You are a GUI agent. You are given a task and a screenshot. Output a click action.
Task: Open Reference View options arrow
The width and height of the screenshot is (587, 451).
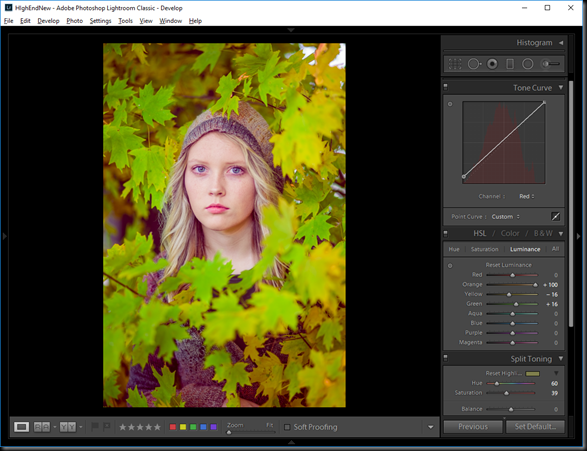pyautogui.click(x=55, y=427)
